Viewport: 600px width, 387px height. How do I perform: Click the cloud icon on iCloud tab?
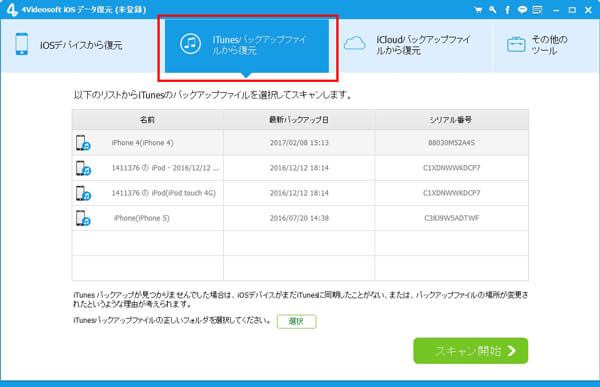click(355, 44)
